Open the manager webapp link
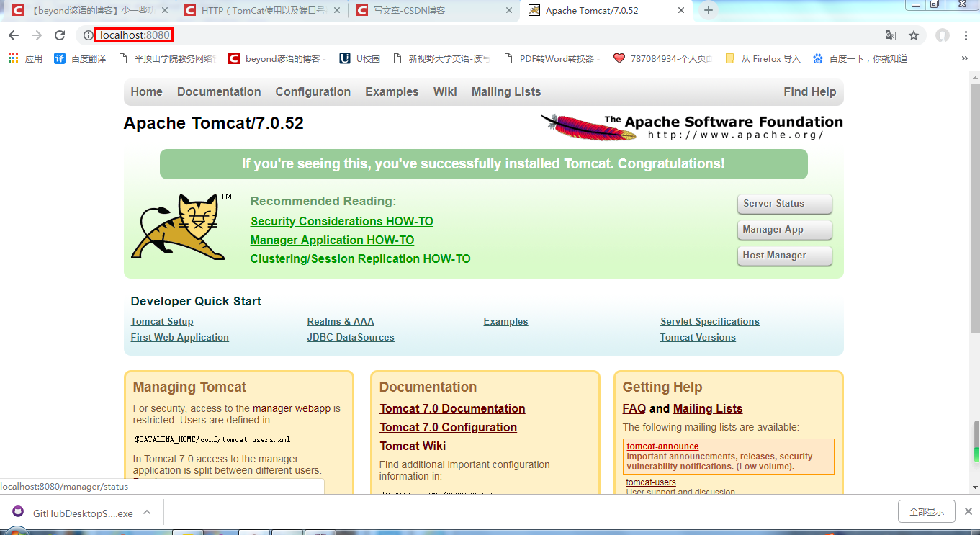The width and height of the screenshot is (980, 535). 292,408
